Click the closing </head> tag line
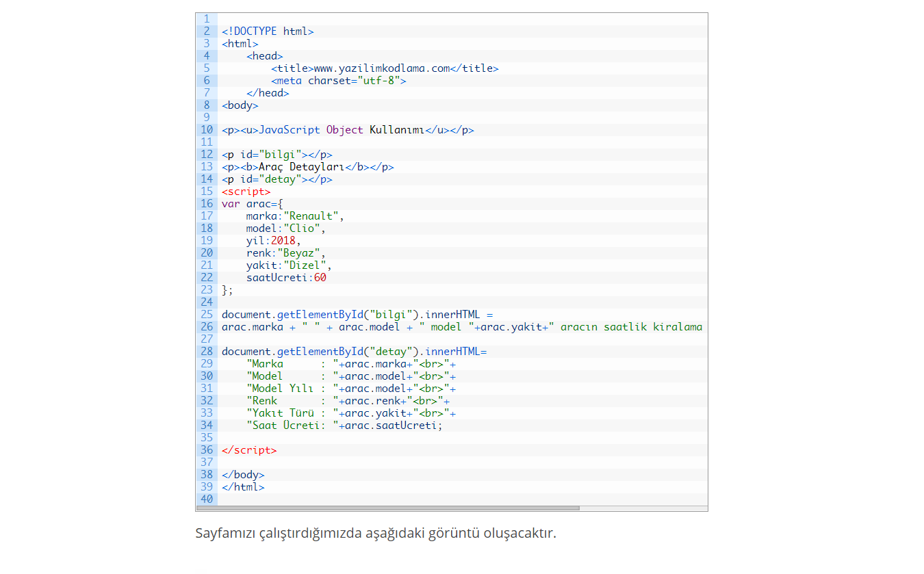Screen dimensions: 924x574 [268, 93]
